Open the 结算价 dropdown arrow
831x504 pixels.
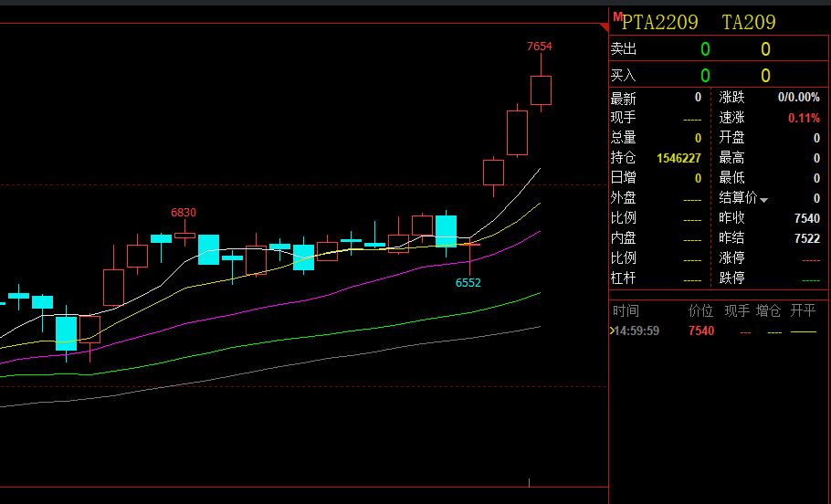coord(764,200)
